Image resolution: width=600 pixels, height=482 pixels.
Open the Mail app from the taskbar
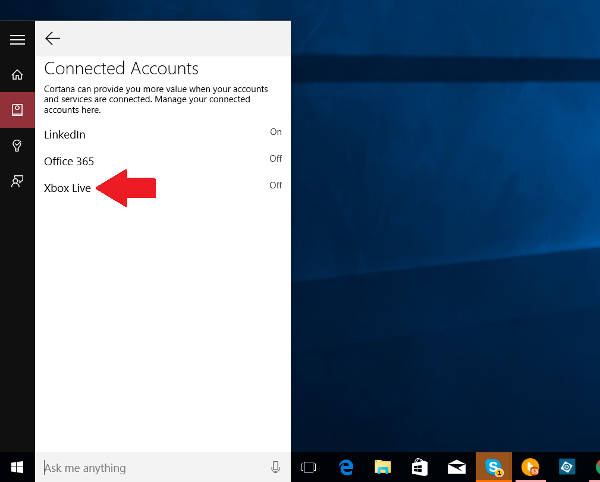pyautogui.click(x=457, y=467)
